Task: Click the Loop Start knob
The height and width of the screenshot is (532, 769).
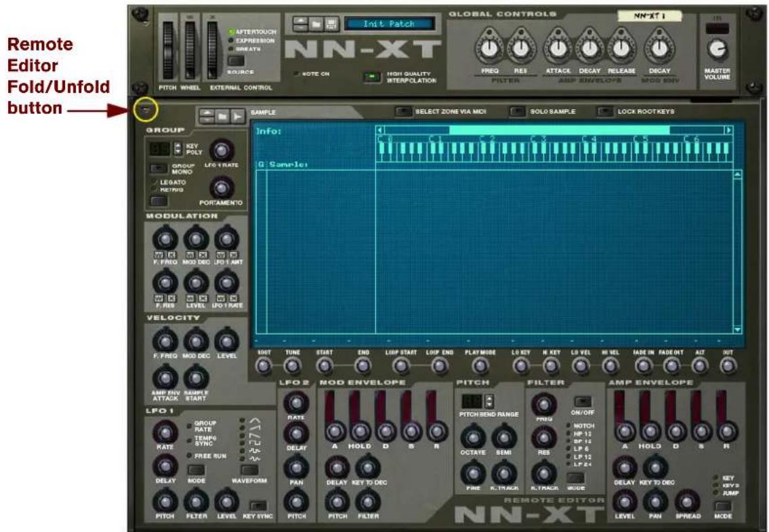Action: [401, 366]
